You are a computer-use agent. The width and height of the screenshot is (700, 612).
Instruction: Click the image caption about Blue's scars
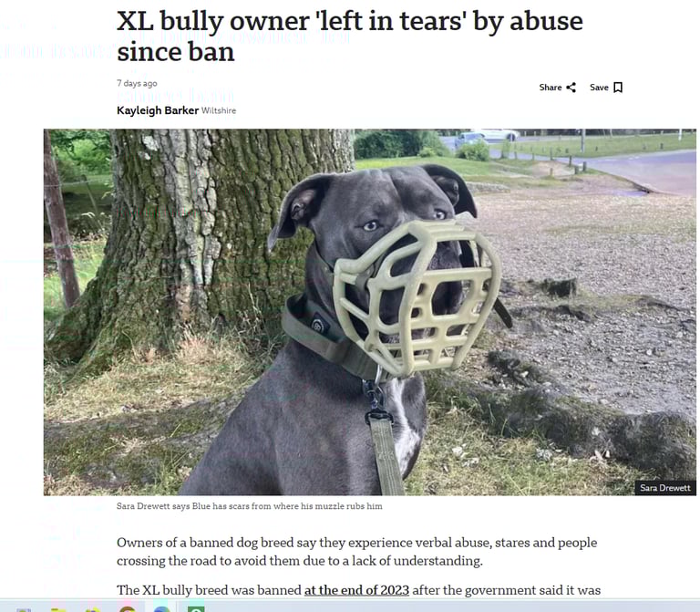coord(250,506)
